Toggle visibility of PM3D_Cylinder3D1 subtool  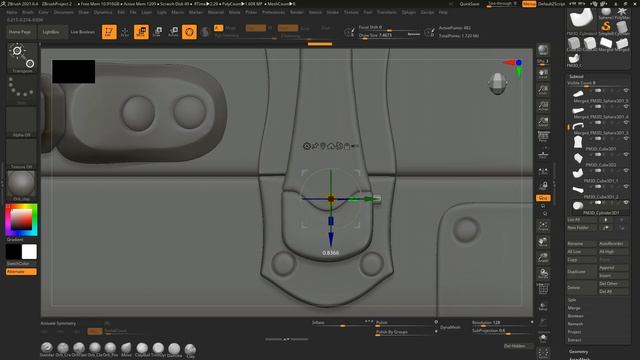coord(626,203)
